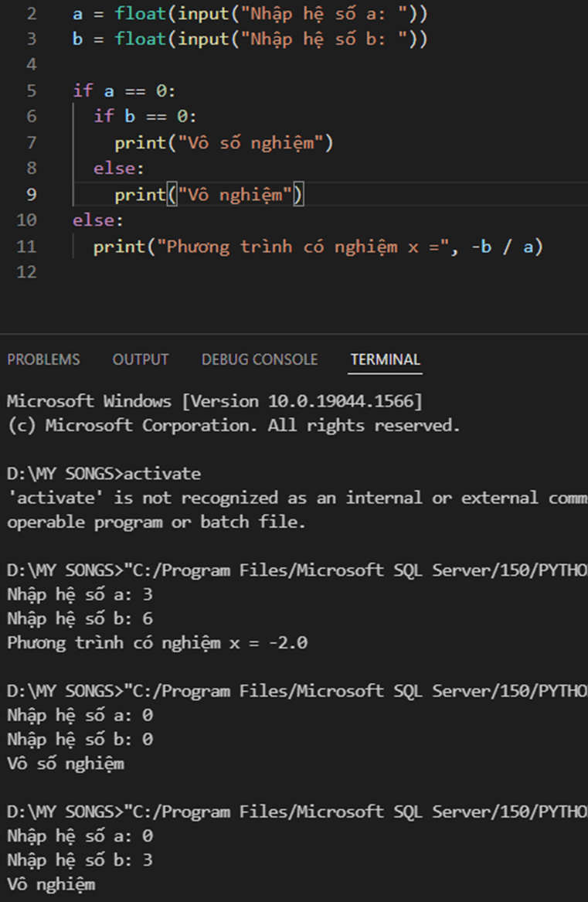Open the OUTPUT panel tab

pos(140,359)
